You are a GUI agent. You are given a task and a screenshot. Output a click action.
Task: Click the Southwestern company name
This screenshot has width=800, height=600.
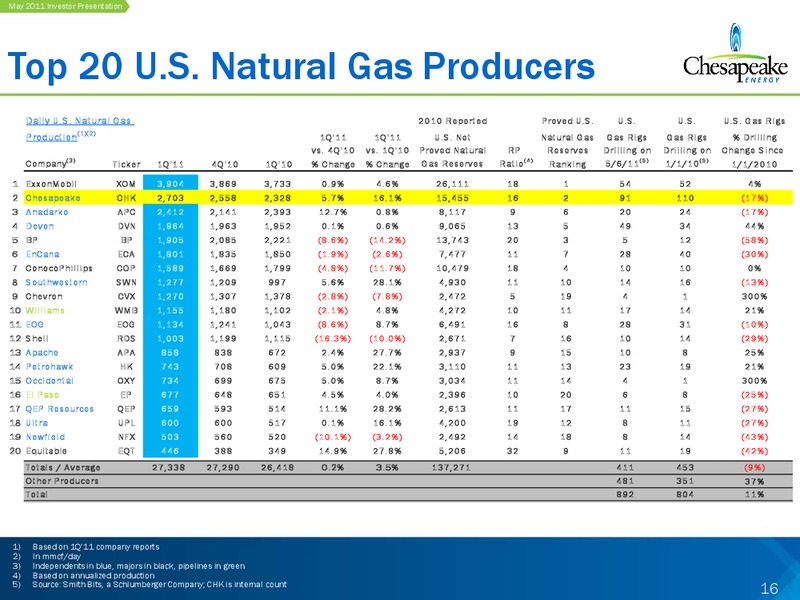(x=56, y=282)
